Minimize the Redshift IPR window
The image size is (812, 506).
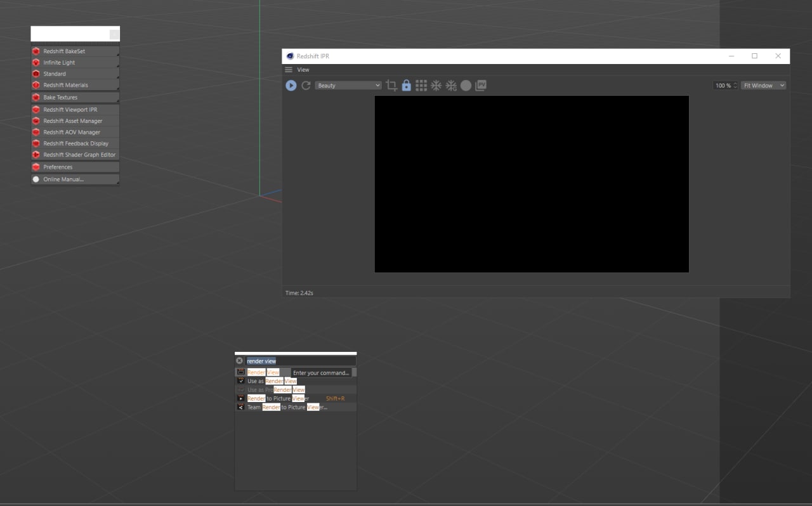click(731, 56)
